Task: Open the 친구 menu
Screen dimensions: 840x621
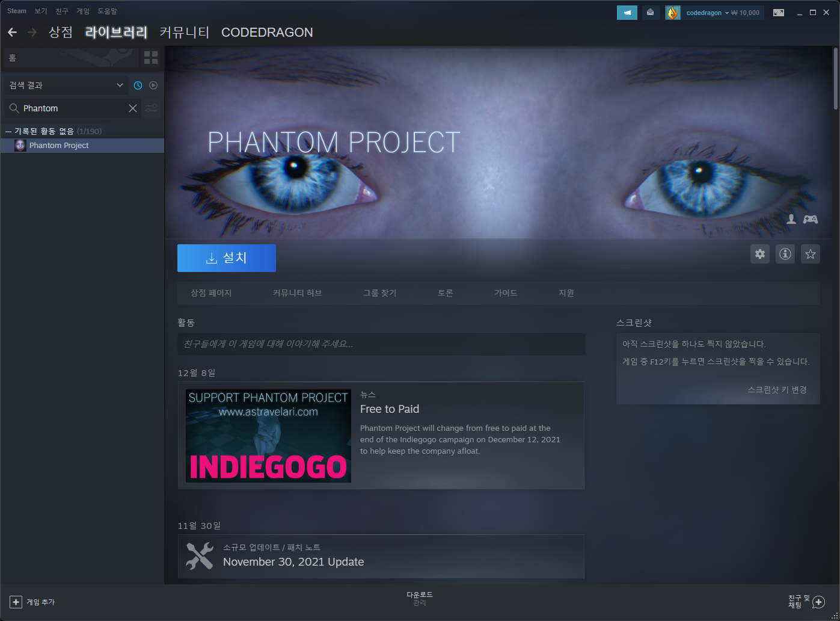Action: 62,11
